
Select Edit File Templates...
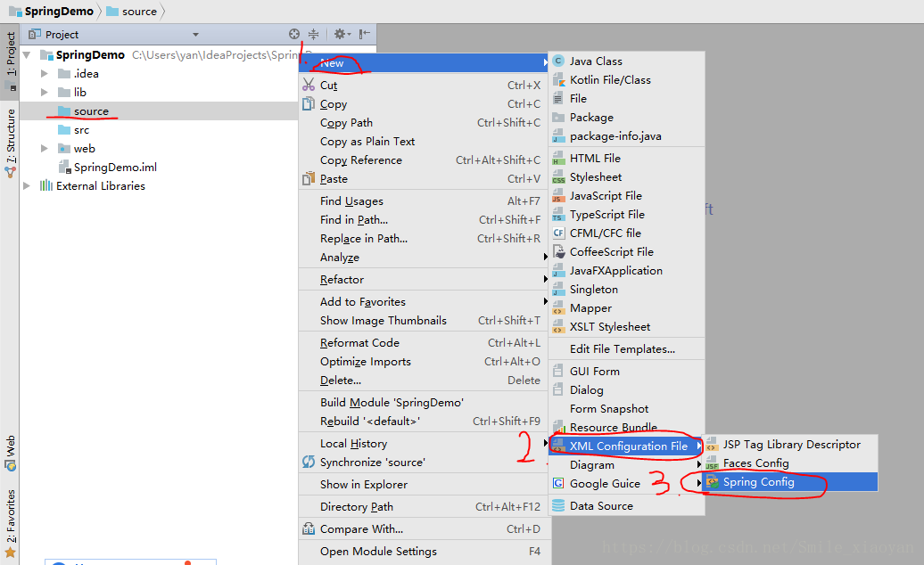626,349
